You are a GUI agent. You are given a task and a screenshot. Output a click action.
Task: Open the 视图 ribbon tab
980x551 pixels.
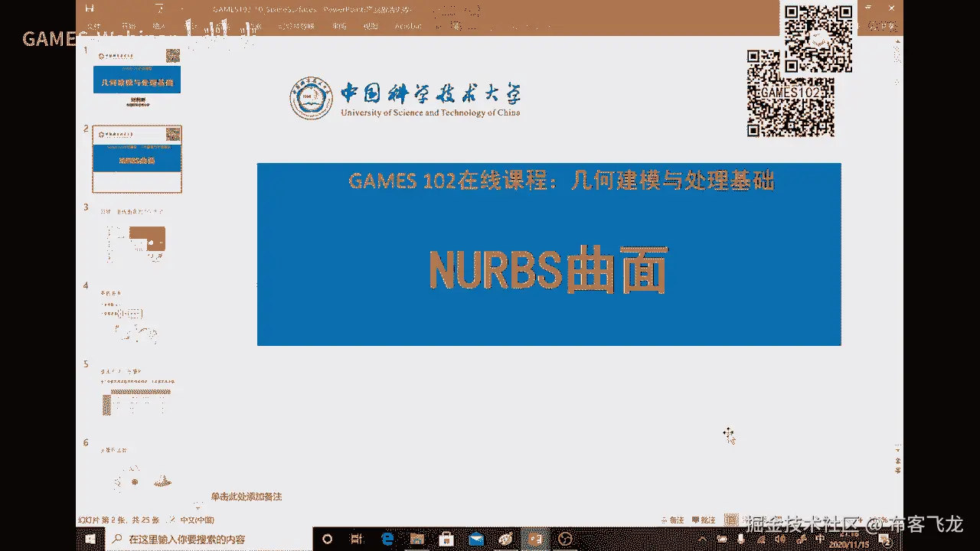pos(370,25)
